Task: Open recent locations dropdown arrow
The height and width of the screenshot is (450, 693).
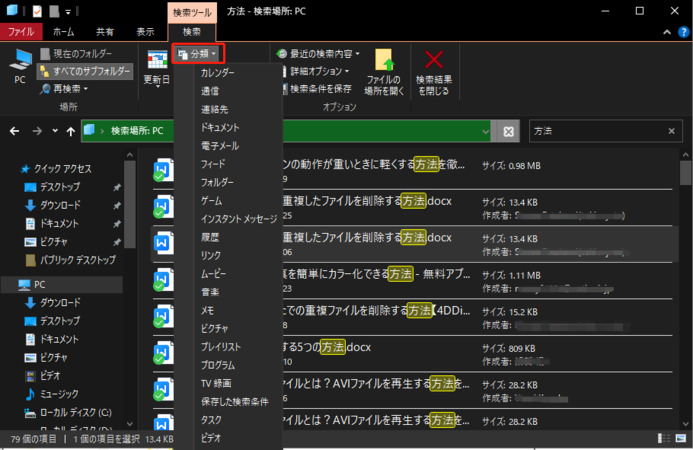Action: (x=55, y=131)
